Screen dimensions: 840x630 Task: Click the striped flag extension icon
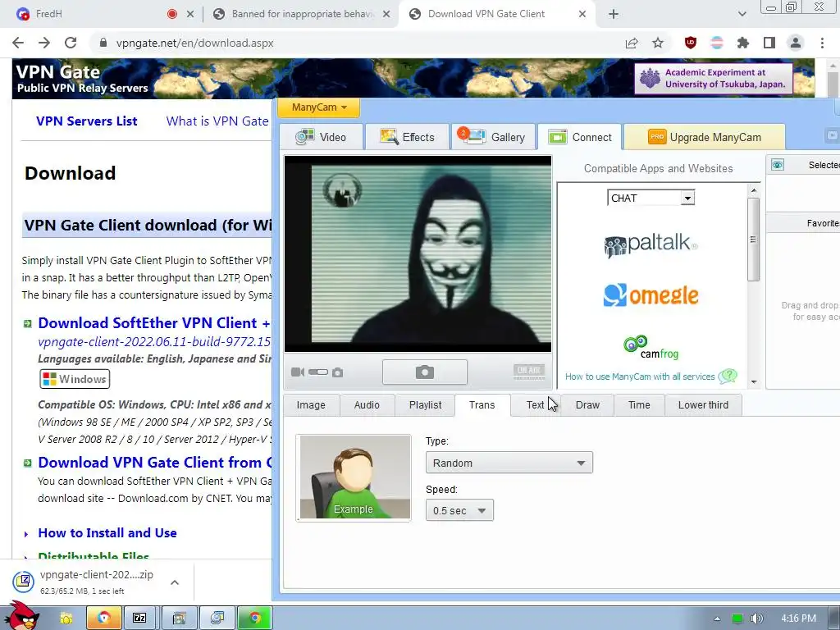[717, 43]
